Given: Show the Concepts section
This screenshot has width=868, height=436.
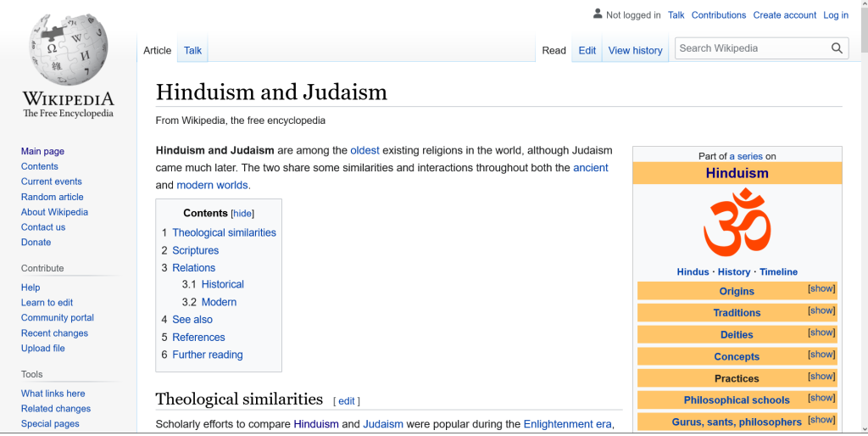Looking at the screenshot, I should (821, 354).
